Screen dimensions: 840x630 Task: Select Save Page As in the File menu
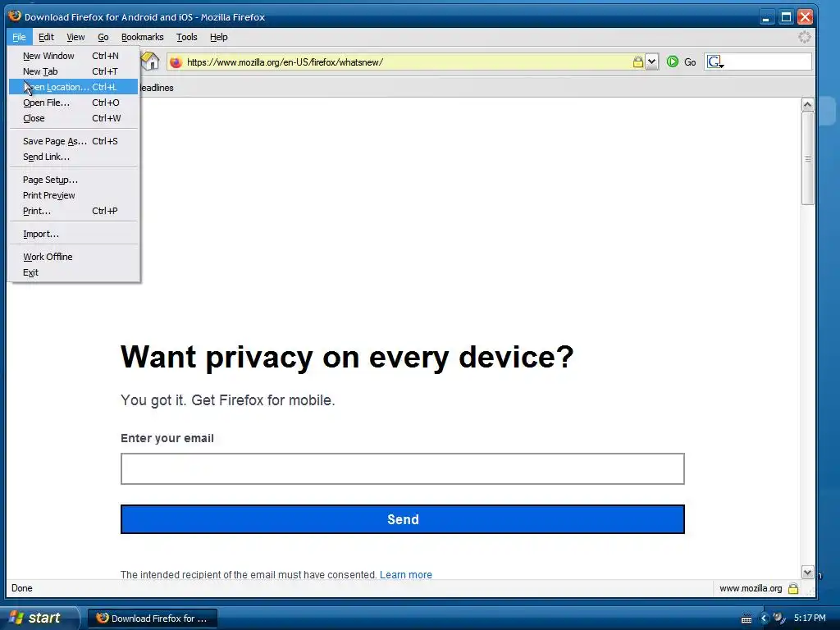[x=73, y=141]
